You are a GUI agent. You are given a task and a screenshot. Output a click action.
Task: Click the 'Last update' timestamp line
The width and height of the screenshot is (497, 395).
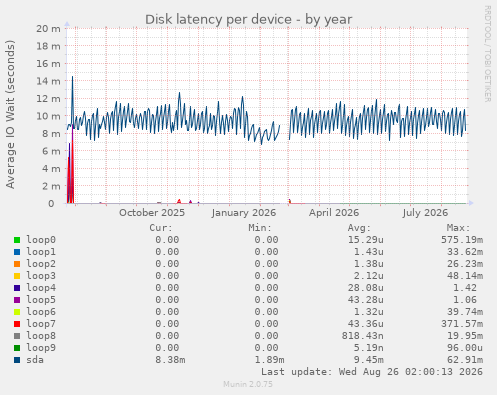click(372, 372)
